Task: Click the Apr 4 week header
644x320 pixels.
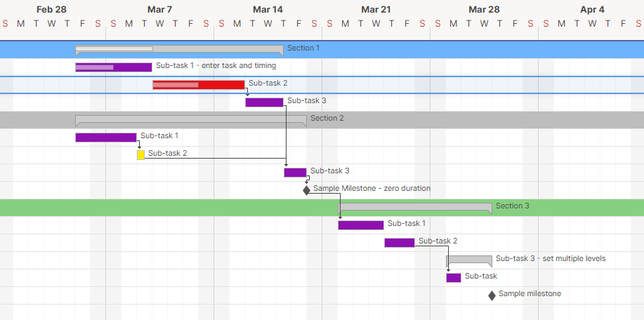Action: pyautogui.click(x=592, y=10)
